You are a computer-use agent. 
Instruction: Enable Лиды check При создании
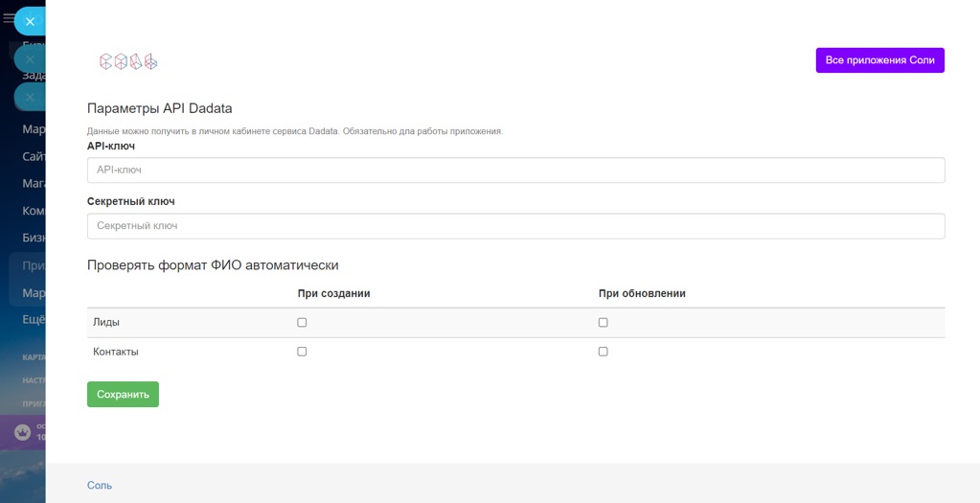(302, 323)
